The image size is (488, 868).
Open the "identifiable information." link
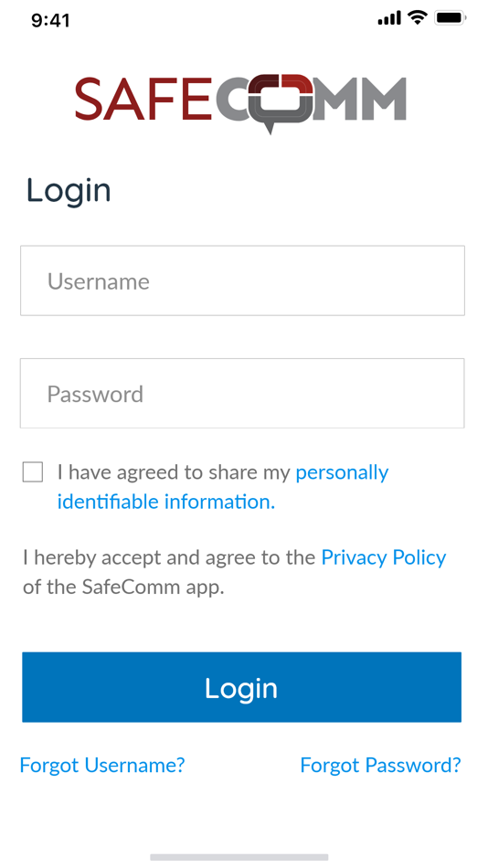(166, 503)
